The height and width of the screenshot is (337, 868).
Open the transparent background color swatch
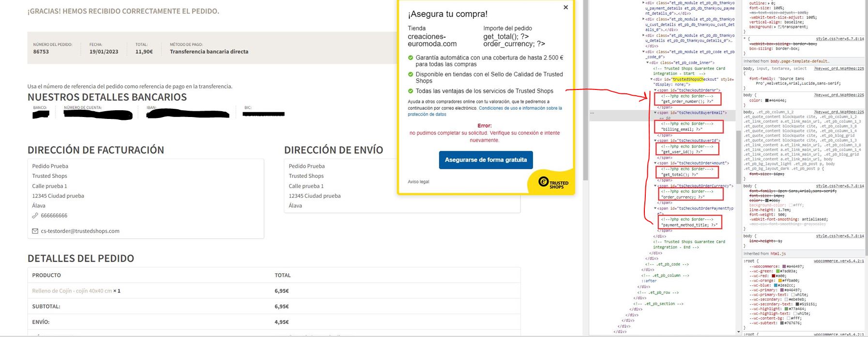779,27
